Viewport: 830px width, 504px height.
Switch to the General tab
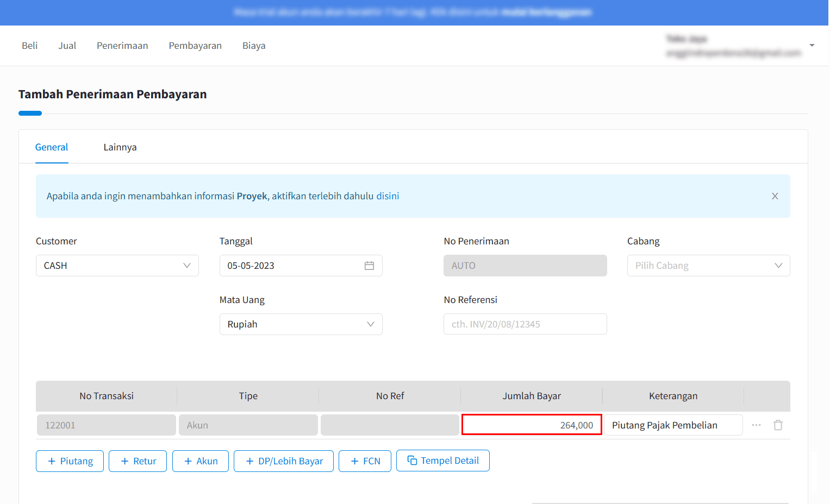coord(52,147)
